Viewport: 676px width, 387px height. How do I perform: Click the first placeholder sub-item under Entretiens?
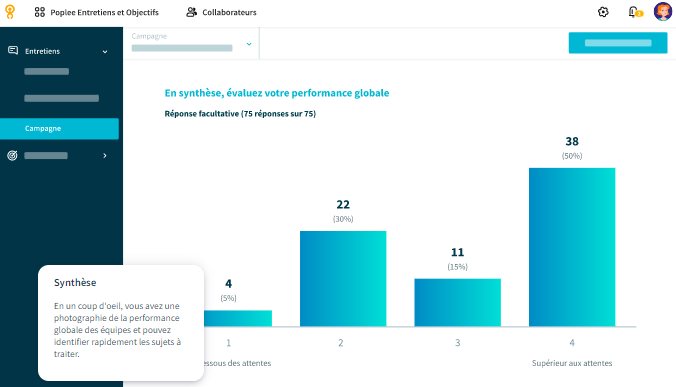coord(47,72)
